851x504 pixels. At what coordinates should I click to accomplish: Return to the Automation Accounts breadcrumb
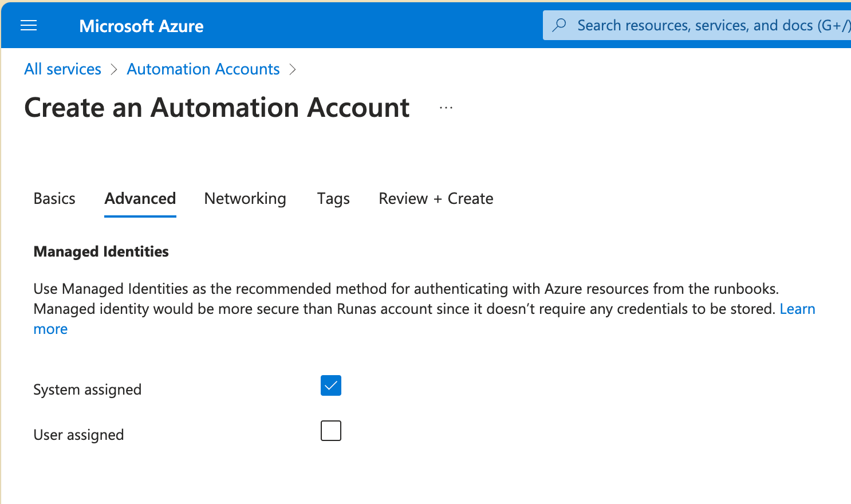click(203, 69)
